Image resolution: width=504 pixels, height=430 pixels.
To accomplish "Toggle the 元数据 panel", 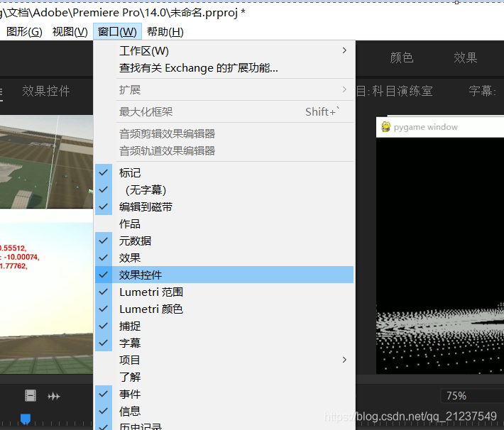I will 224,241.
